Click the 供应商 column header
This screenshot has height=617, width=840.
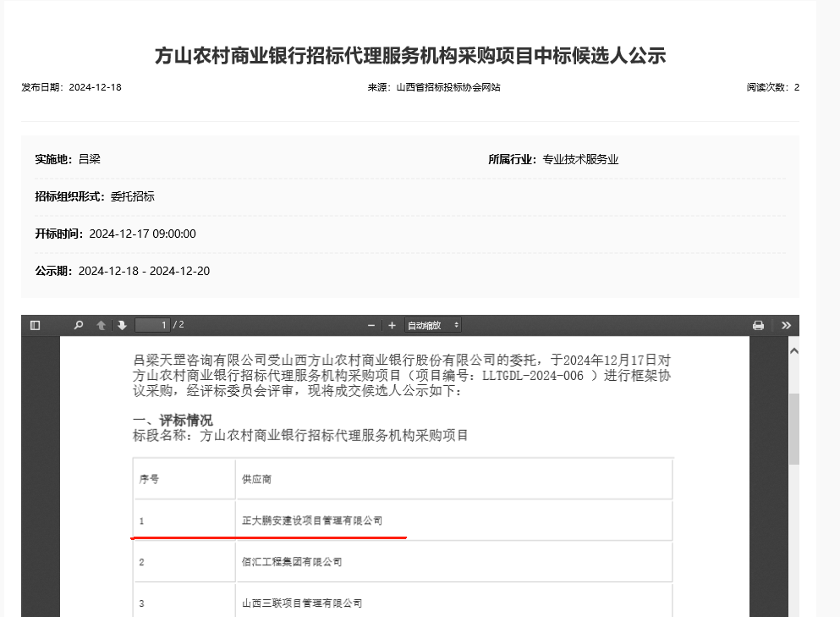(x=257, y=479)
